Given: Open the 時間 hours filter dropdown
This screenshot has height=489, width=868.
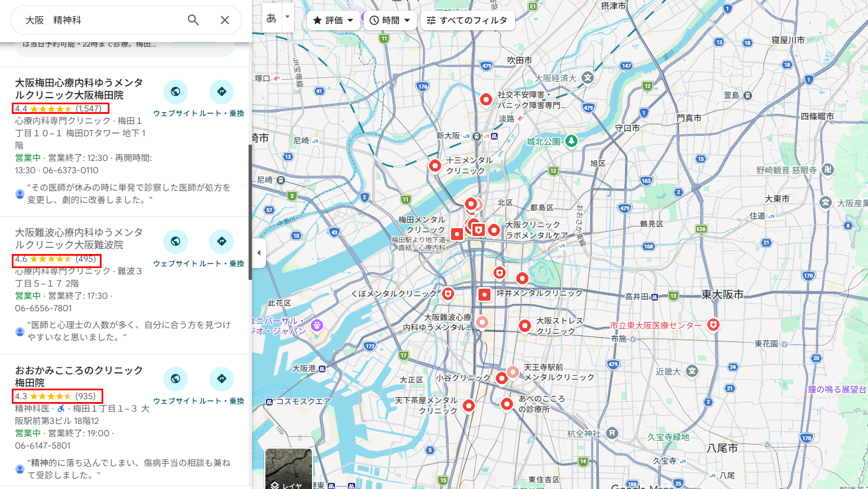Looking at the screenshot, I should tap(390, 20).
